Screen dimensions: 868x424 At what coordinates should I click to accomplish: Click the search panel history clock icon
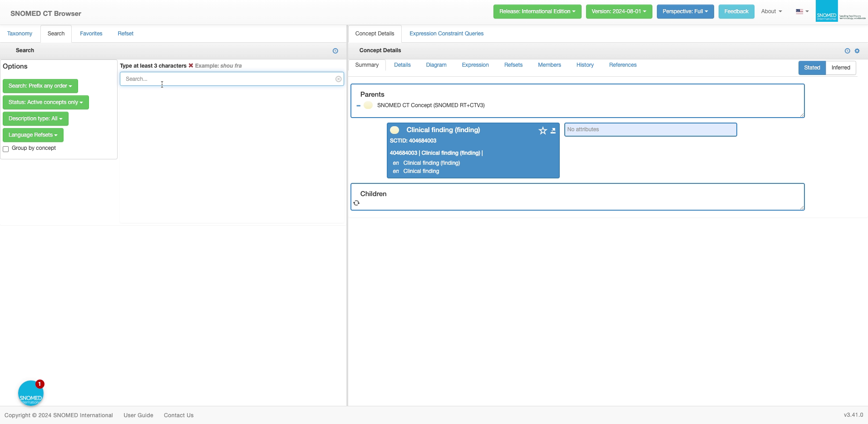pyautogui.click(x=335, y=51)
